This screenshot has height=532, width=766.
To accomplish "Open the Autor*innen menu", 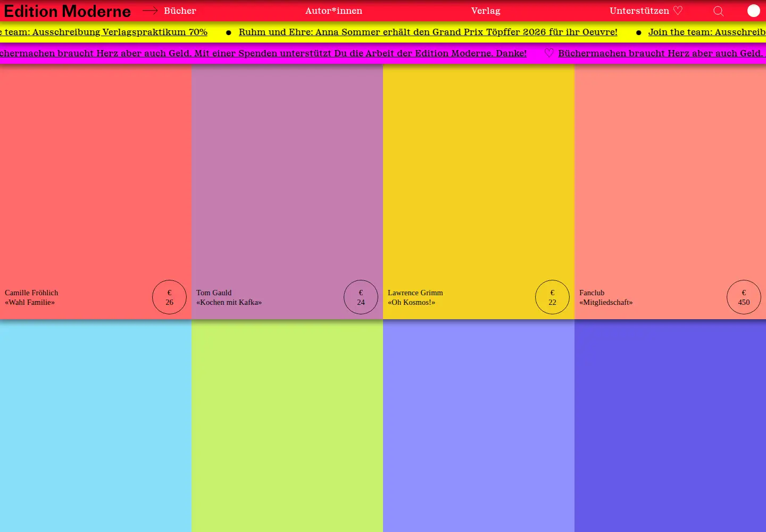I will (x=334, y=11).
